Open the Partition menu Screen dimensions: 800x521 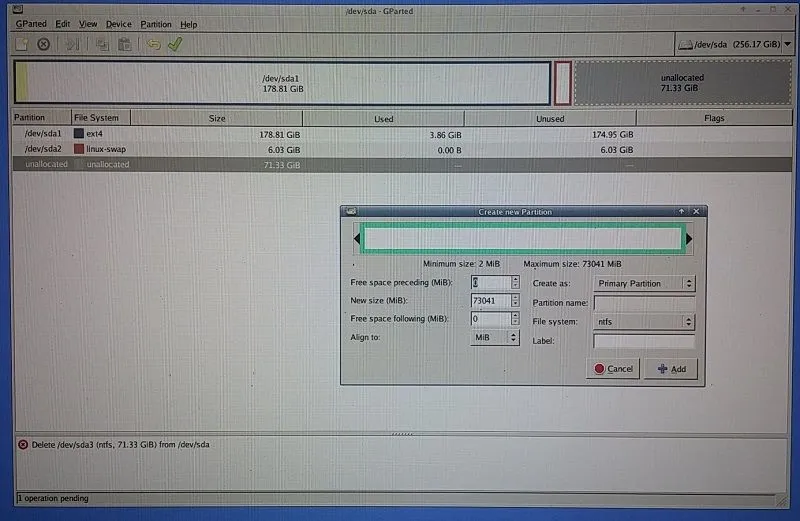pyautogui.click(x=156, y=24)
